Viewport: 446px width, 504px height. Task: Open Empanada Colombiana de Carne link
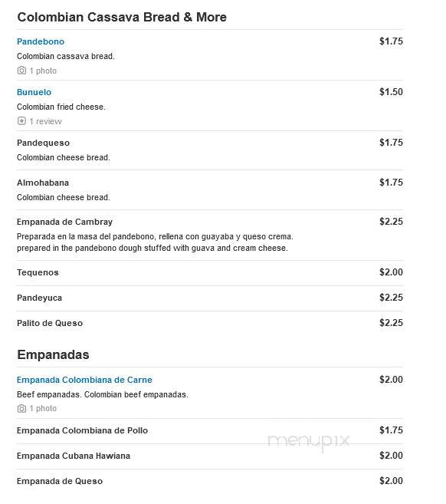[84, 380]
